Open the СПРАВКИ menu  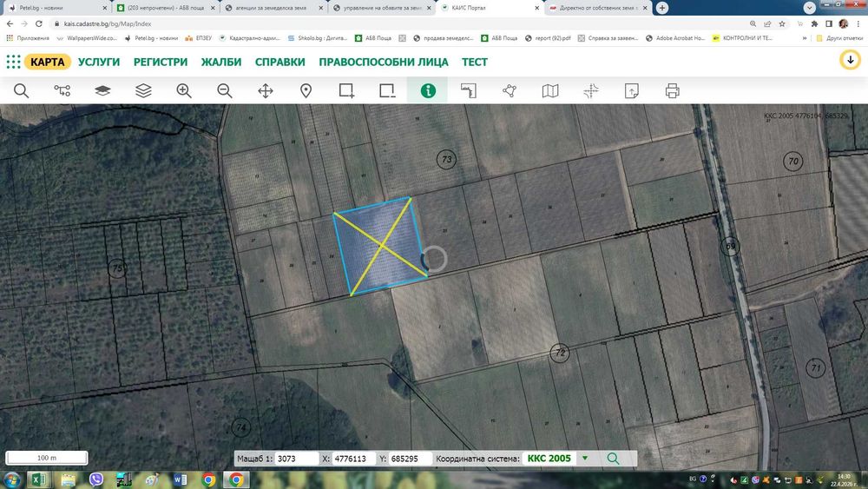click(280, 62)
